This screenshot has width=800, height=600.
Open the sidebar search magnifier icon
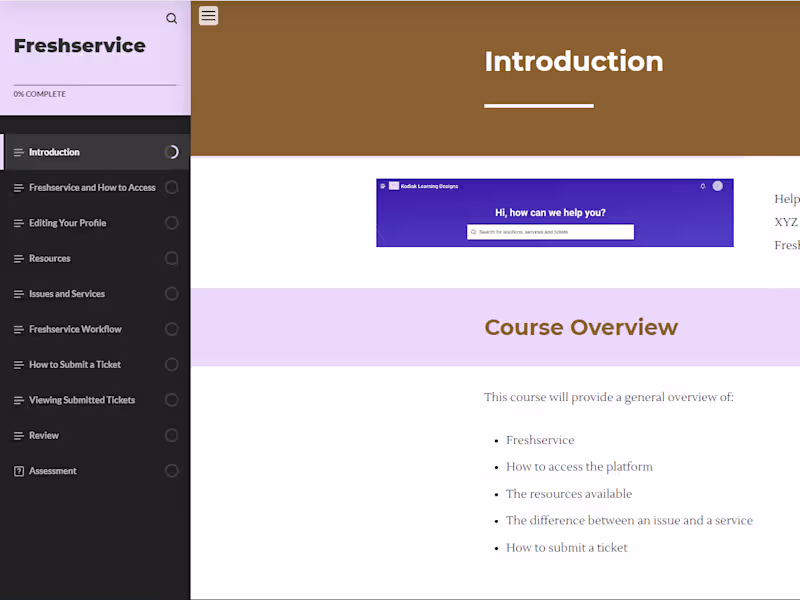coord(171,18)
